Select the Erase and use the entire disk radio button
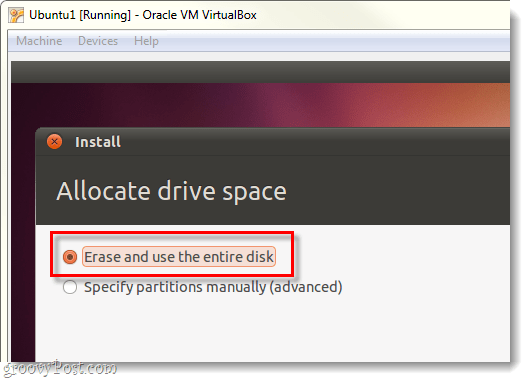Image resolution: width=530 pixels, height=382 pixels. pyautogui.click(x=70, y=257)
